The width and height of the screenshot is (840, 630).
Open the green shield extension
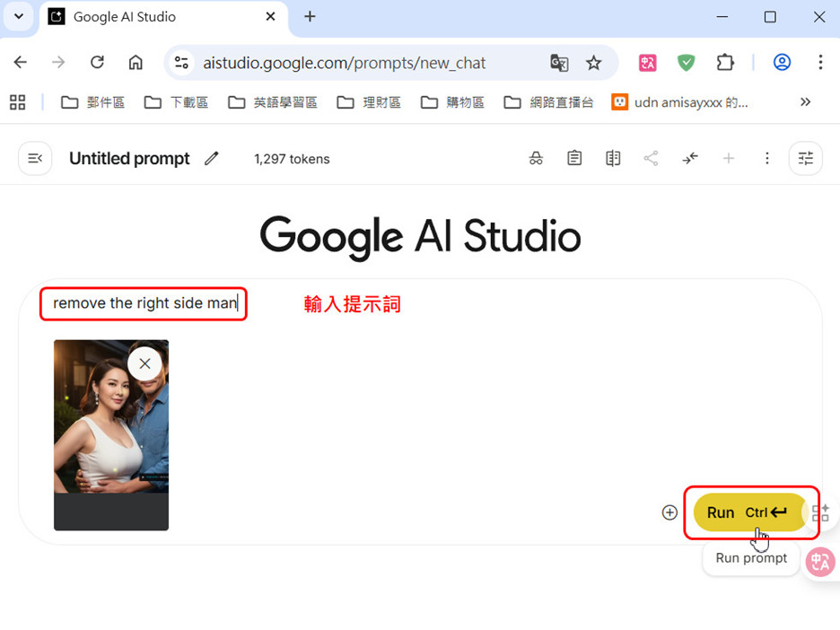tap(686, 63)
